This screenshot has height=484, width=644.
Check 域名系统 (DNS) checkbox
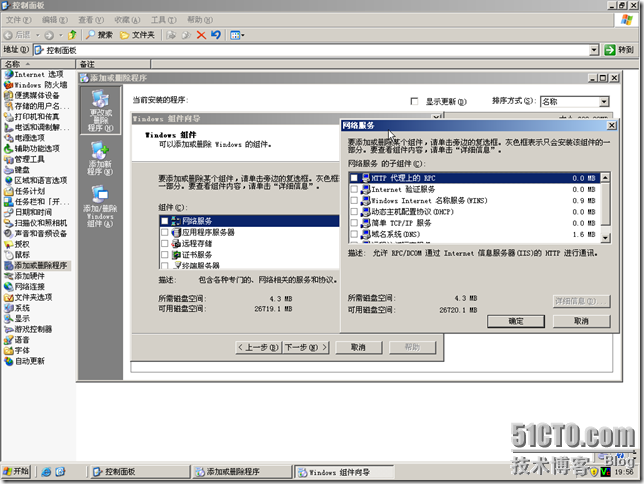354,234
